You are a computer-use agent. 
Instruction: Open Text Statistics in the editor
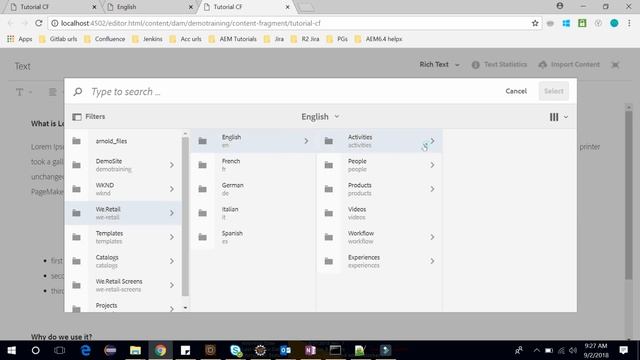click(x=499, y=64)
